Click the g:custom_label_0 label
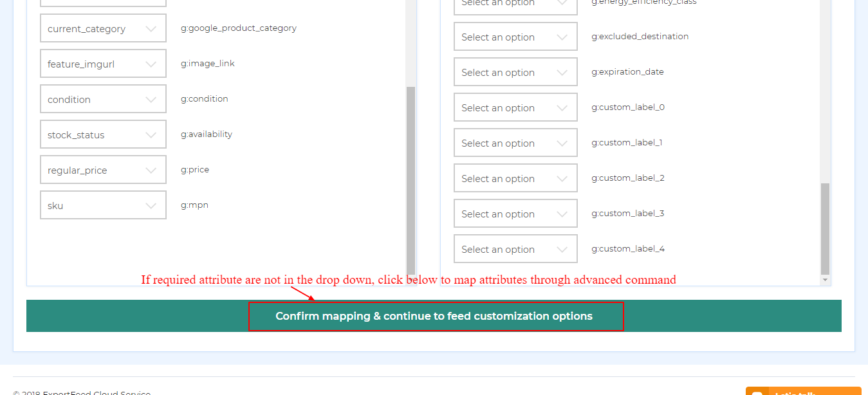 pos(628,107)
